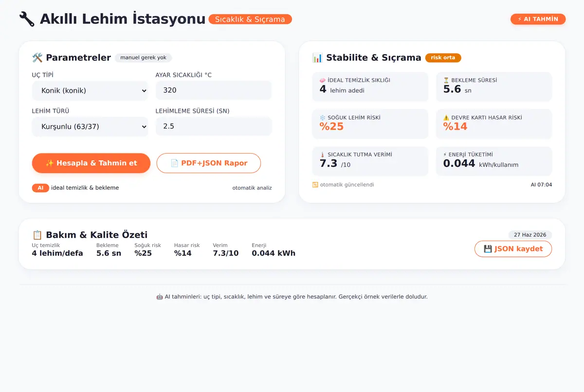Click the AI TAHMİN badge at top right
This screenshot has width=584, height=392.
(538, 19)
